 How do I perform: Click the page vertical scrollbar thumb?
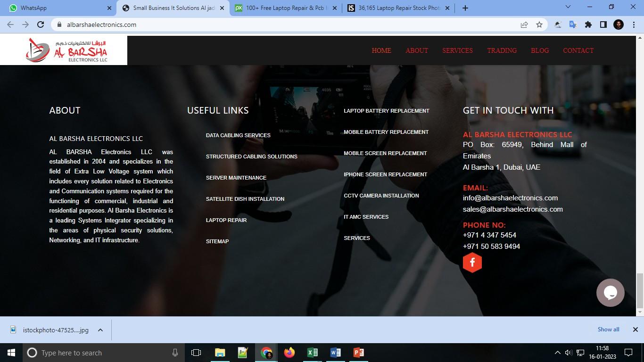[x=640, y=290]
